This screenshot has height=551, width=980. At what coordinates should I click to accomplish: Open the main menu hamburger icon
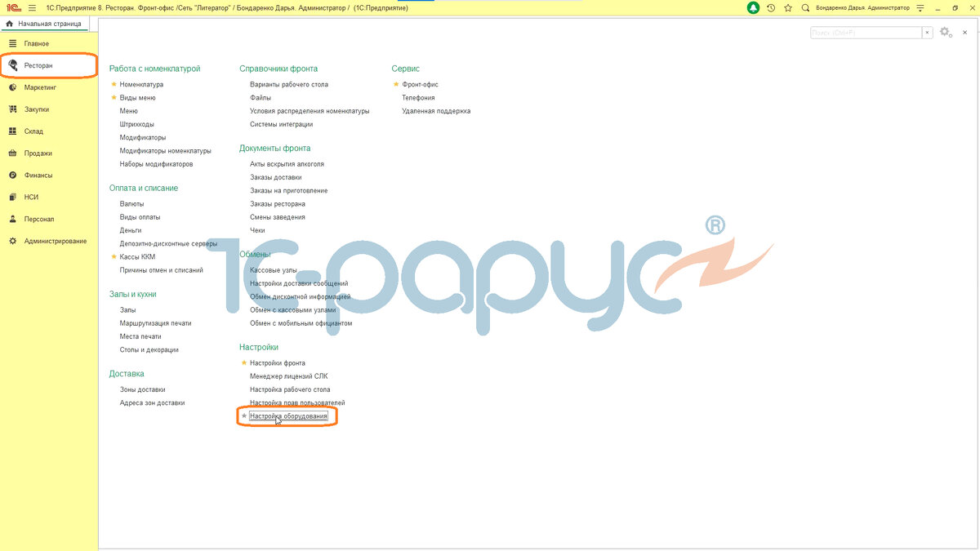pos(32,7)
